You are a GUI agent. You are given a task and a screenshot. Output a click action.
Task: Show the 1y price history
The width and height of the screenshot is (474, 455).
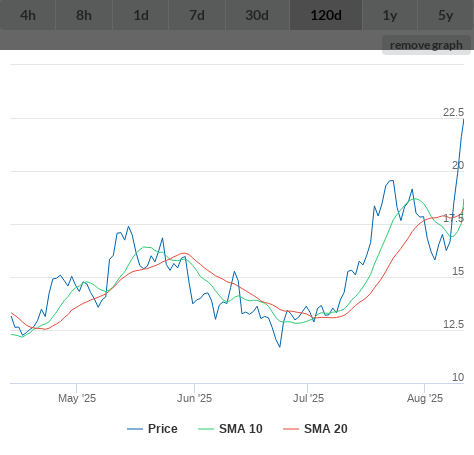click(x=390, y=15)
